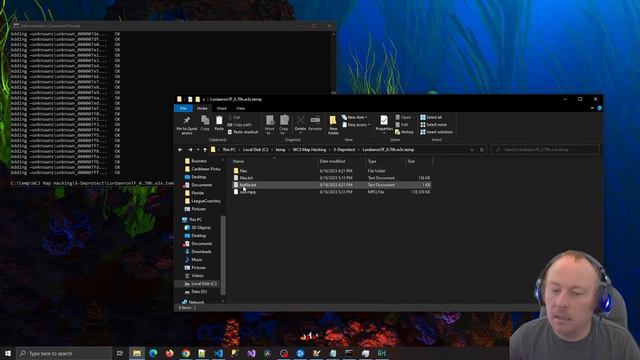Select the files folder in the list
Viewport: 640px width, 360px height.
pos(243,171)
